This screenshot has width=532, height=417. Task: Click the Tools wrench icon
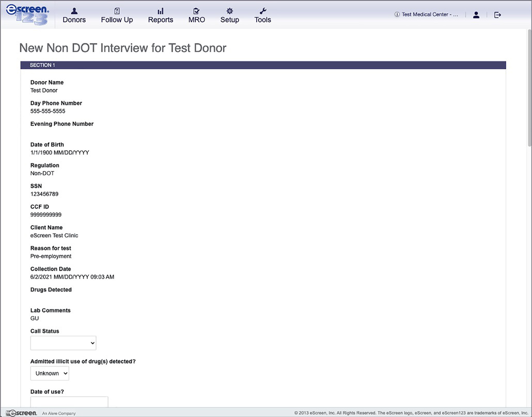pyautogui.click(x=262, y=11)
